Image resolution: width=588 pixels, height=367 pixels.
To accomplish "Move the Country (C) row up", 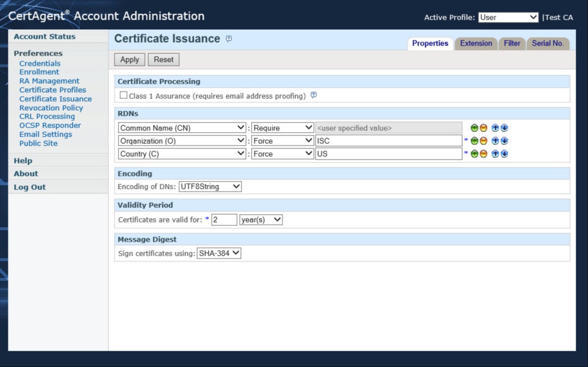I will coord(495,154).
